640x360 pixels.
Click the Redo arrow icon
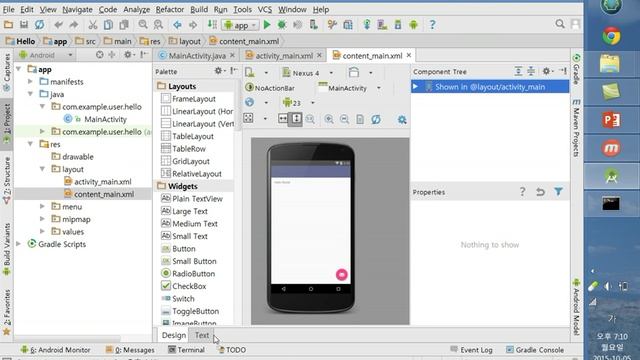[74, 25]
